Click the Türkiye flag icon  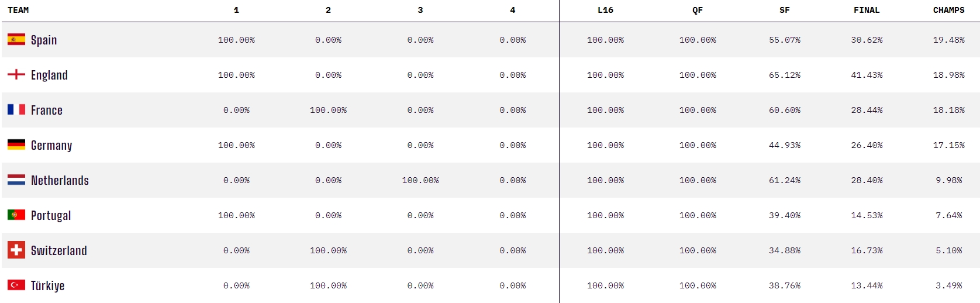(x=16, y=285)
